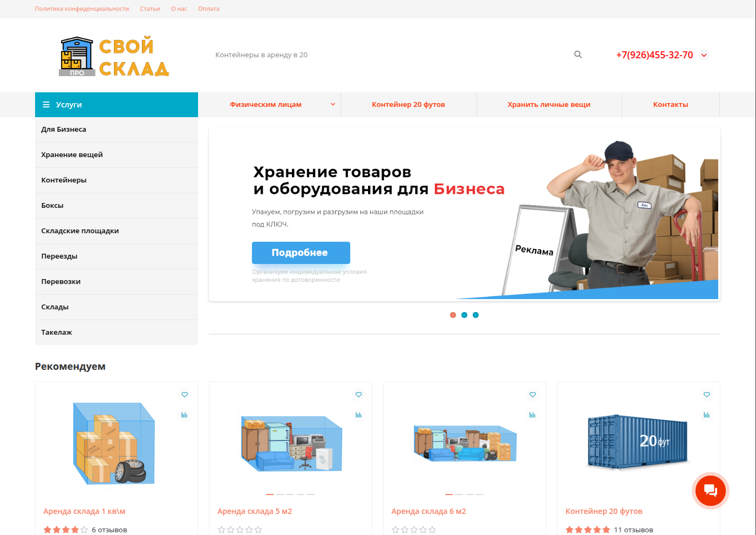Add Аренда склада 5 м2 to wishlist
756x535 pixels.
[358, 395]
